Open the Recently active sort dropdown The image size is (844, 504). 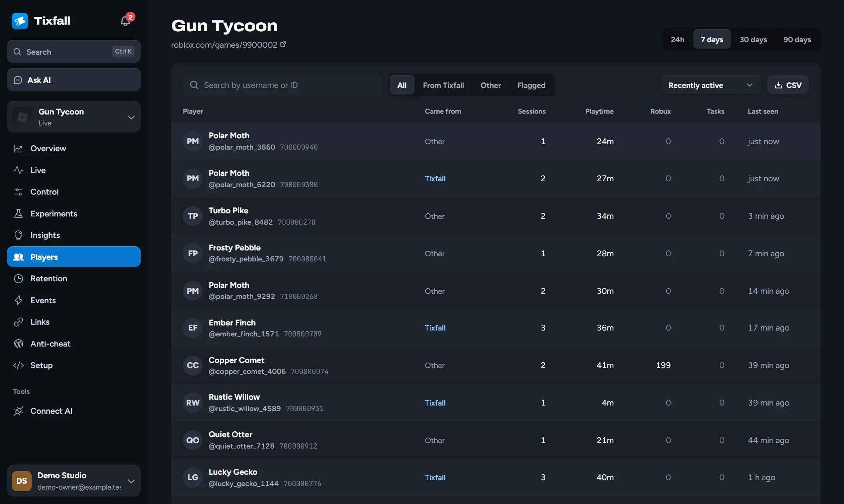[x=711, y=85]
